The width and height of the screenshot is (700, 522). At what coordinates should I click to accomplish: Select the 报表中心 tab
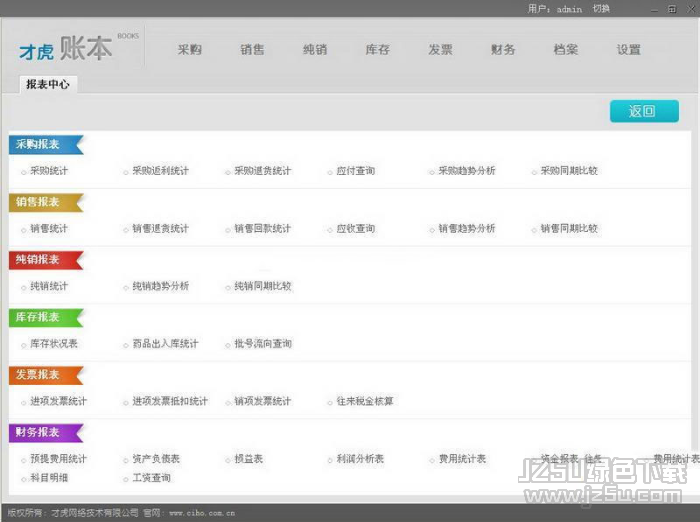pyautogui.click(x=48, y=84)
